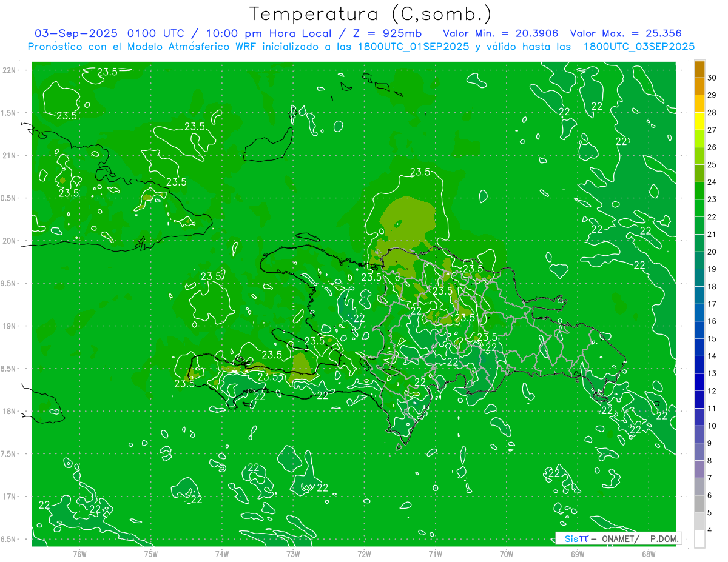Image resolution: width=728 pixels, height=562 pixels.
Task: Click the "75W" longitude axis label
Action: [150, 554]
